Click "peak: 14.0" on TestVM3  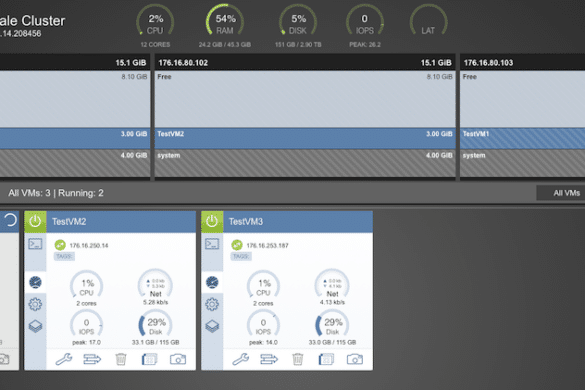(x=263, y=342)
